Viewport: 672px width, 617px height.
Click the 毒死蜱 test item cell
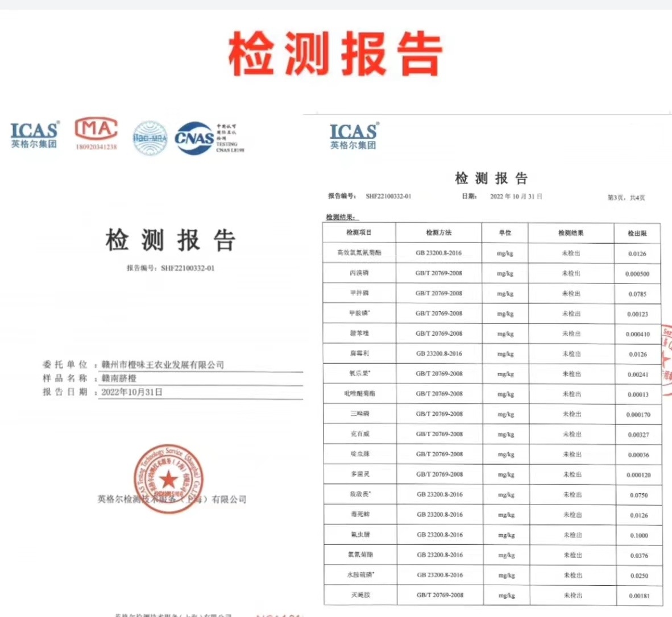360,515
